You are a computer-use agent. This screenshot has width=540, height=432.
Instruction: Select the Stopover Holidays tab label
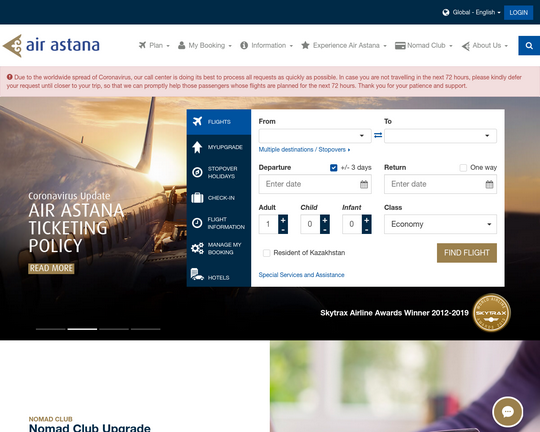click(222, 172)
